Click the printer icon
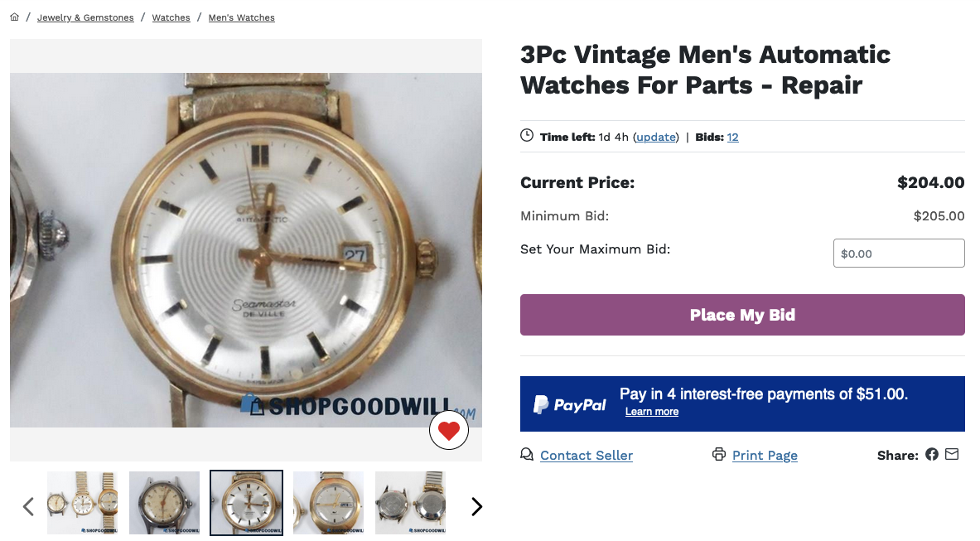Screen dimensions: 980x541 (718, 455)
